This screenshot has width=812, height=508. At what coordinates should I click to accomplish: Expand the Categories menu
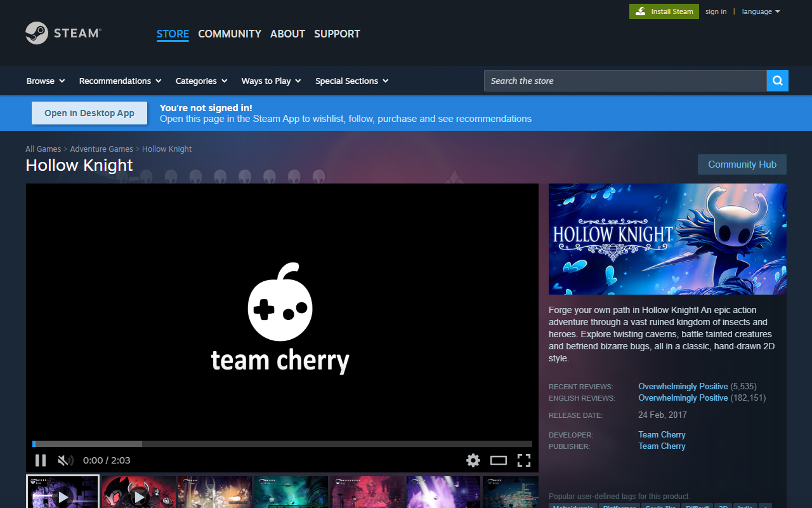coord(202,81)
